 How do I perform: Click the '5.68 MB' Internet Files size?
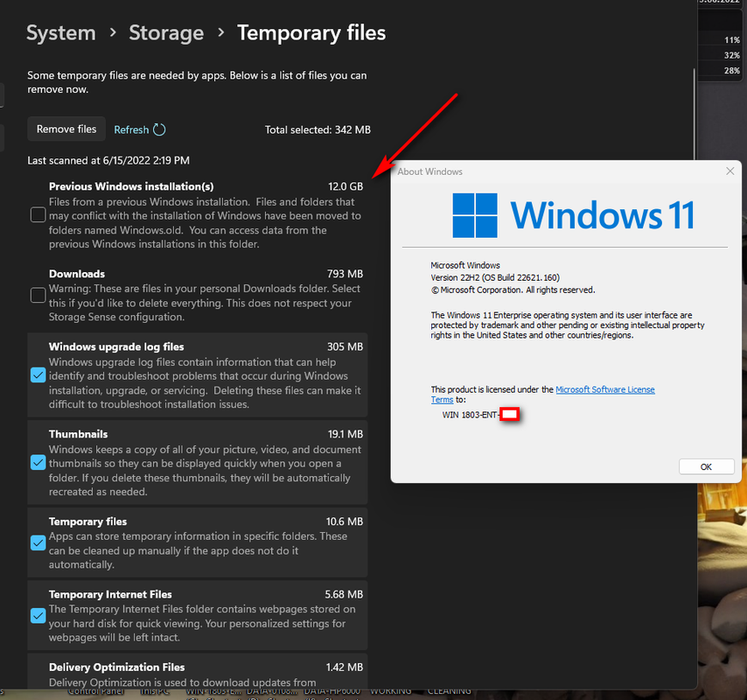coord(344,595)
